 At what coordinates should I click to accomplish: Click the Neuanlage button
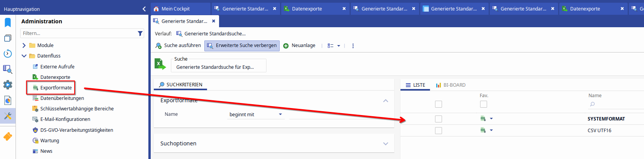coord(299,45)
